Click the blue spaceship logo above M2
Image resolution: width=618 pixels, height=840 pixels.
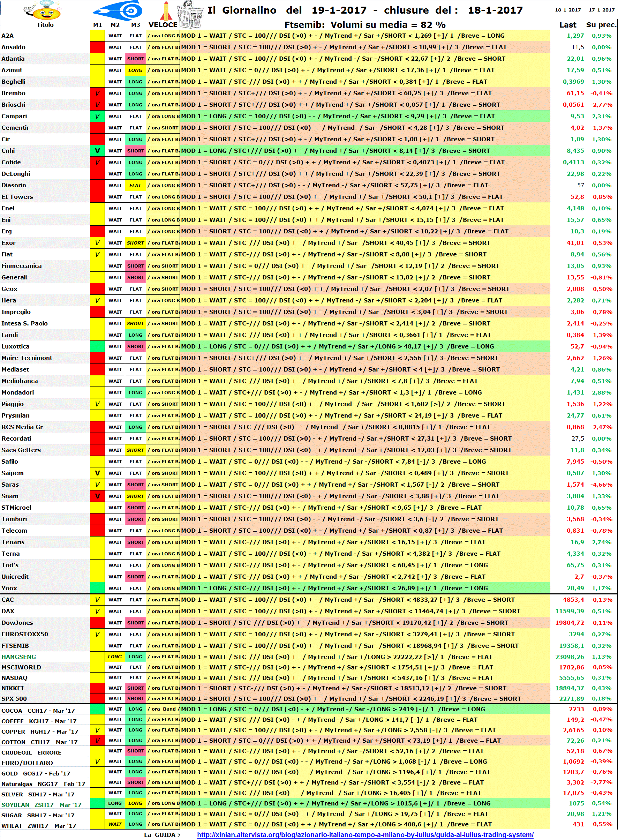click(x=118, y=10)
